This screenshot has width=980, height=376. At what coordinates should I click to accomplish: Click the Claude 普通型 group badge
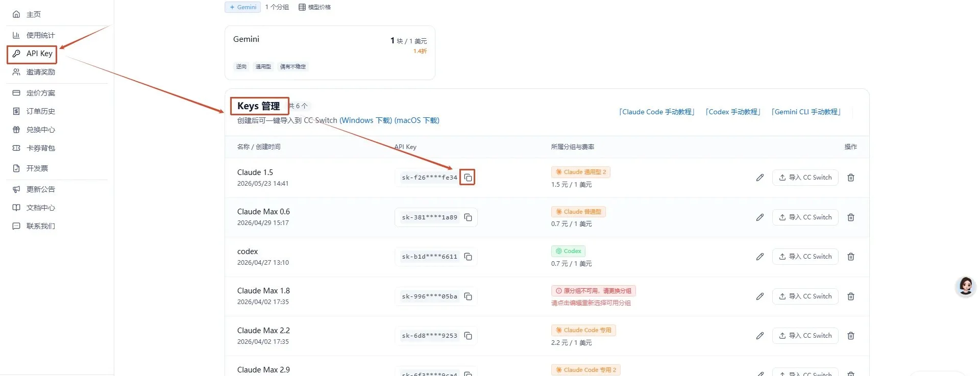coord(578,212)
